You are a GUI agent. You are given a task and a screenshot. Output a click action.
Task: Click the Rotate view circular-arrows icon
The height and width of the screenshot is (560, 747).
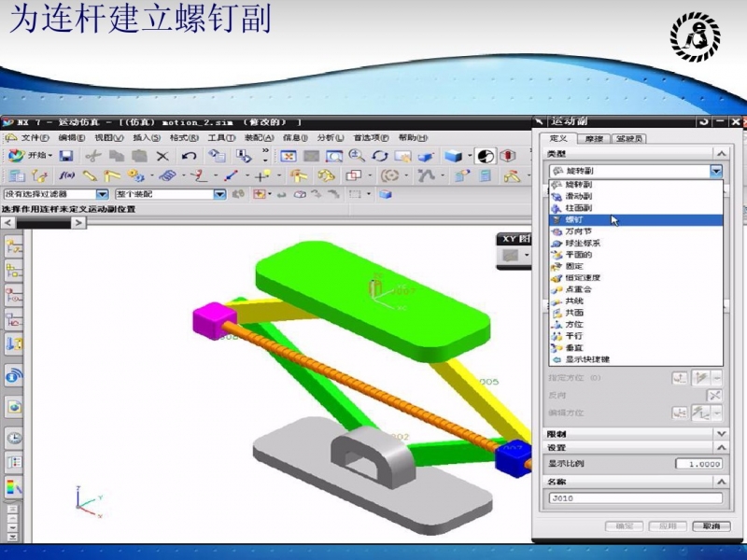point(380,156)
